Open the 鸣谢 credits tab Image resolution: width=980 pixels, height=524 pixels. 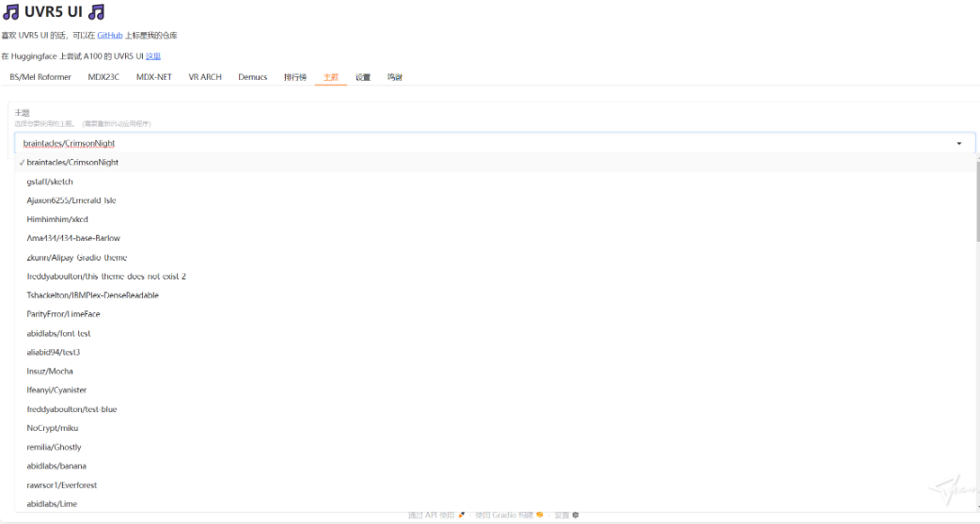click(394, 77)
